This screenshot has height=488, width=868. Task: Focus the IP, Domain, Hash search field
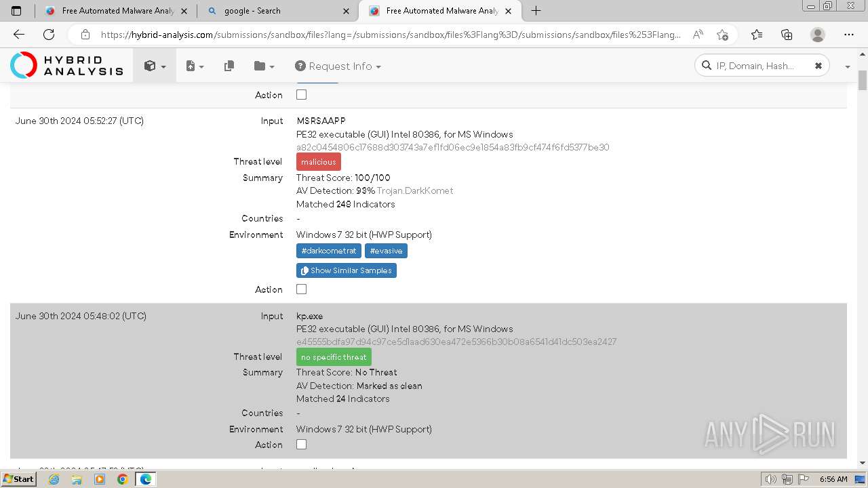point(762,66)
